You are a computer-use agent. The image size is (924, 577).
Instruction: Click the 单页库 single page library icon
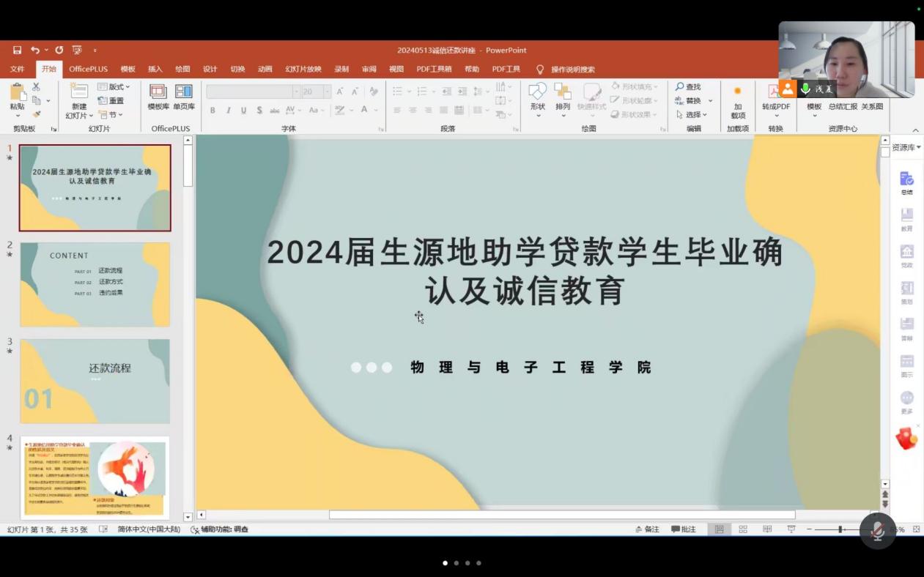183,95
